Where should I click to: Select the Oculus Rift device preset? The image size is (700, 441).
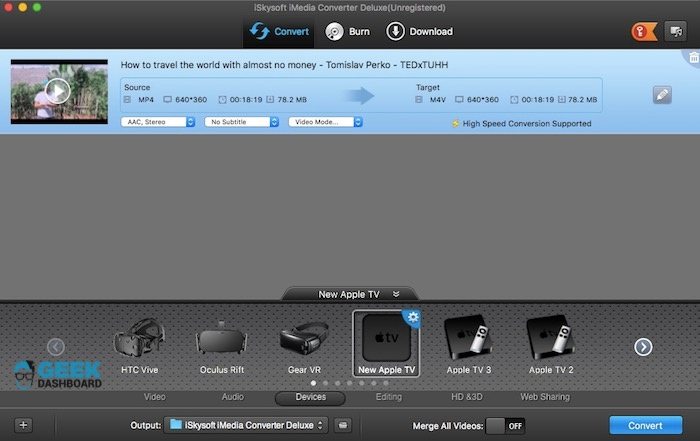[x=222, y=345]
